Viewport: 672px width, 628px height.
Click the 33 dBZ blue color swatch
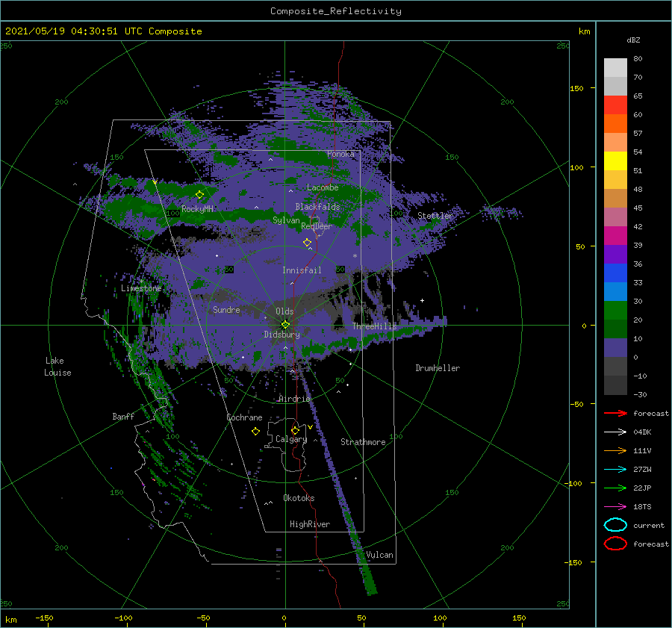click(x=615, y=291)
